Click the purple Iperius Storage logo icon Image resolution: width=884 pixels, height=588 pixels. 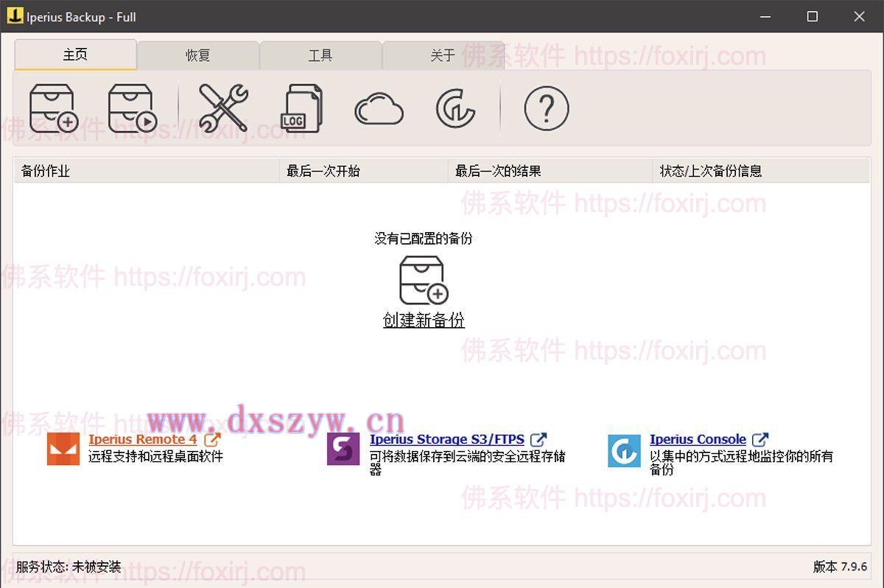[x=343, y=449]
